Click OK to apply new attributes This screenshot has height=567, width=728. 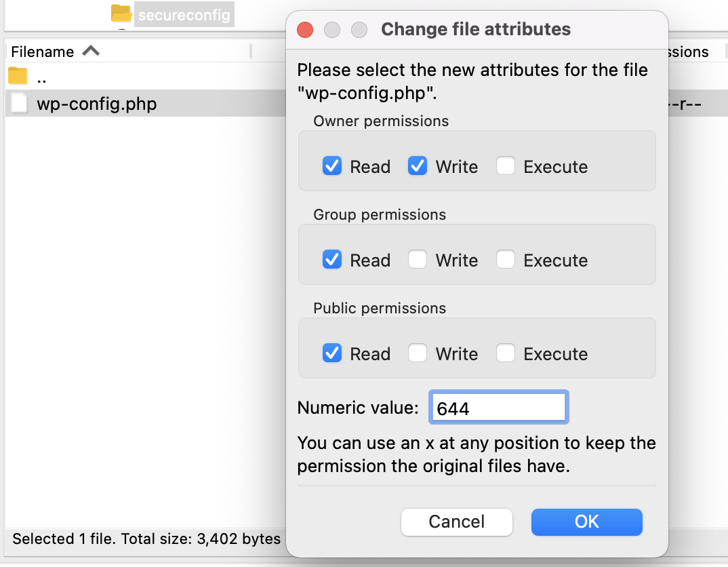coord(586,522)
